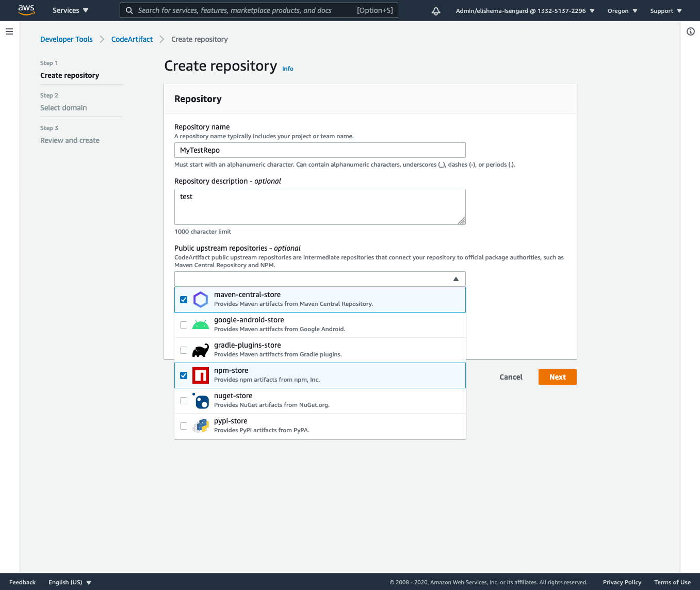Go to Step 3 Review and create

point(70,140)
